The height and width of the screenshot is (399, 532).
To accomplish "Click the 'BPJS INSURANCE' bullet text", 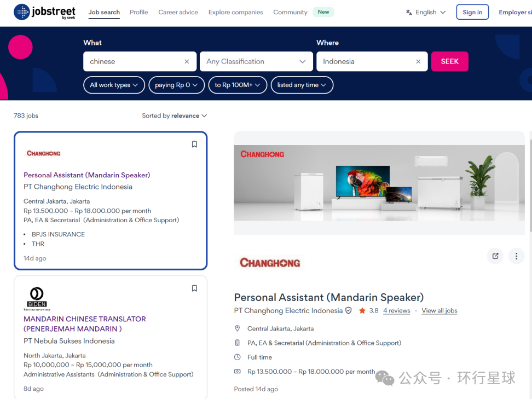I will (x=59, y=234).
